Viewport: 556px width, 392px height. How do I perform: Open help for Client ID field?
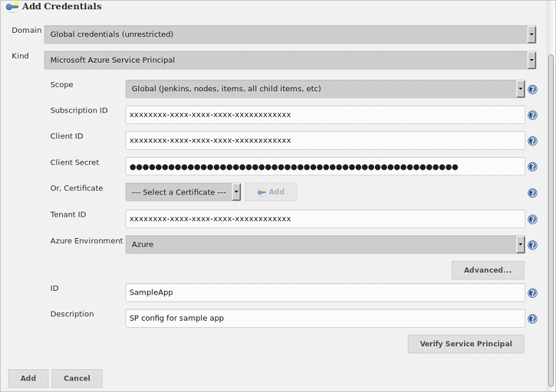[532, 141]
